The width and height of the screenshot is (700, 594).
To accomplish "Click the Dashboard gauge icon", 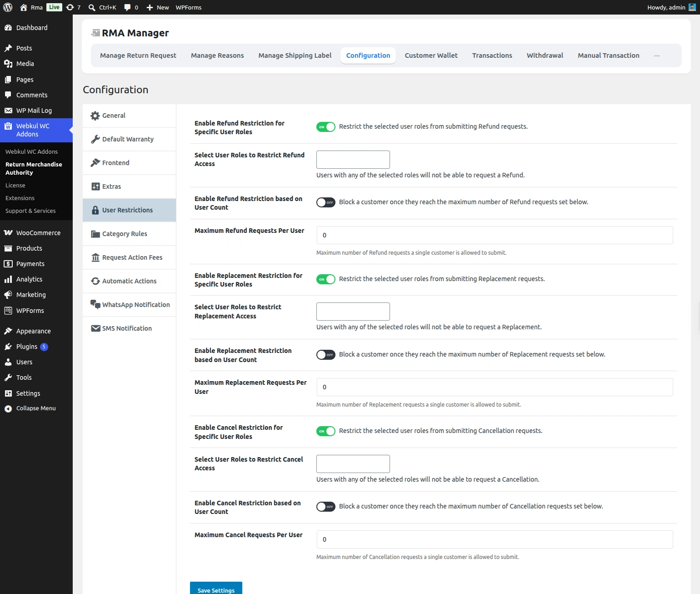I will coord(8,28).
